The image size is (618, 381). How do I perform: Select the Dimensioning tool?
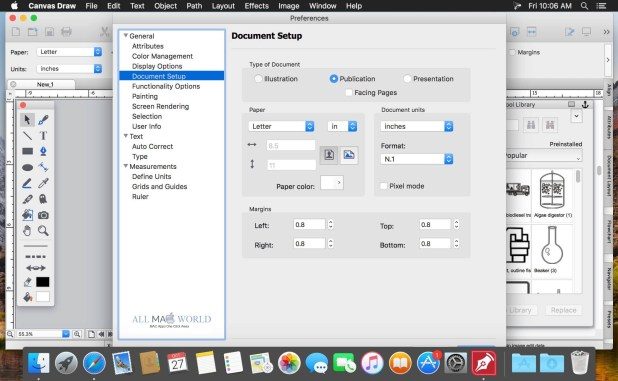coord(43,167)
